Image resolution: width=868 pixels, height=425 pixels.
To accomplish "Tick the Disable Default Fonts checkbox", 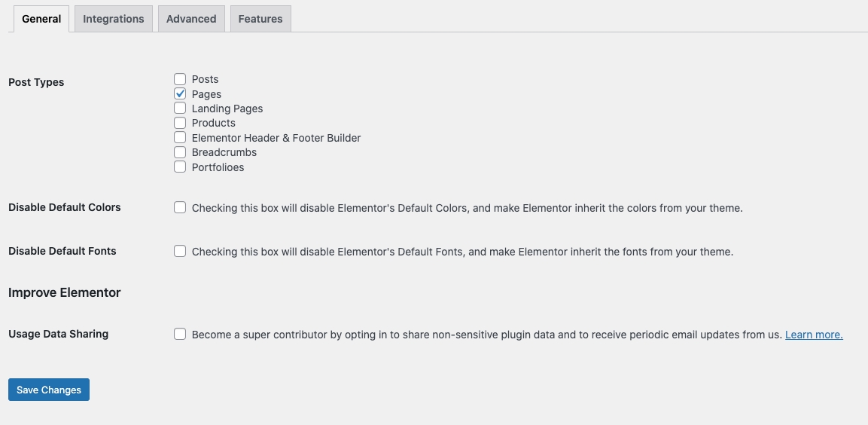I will pyautogui.click(x=180, y=251).
